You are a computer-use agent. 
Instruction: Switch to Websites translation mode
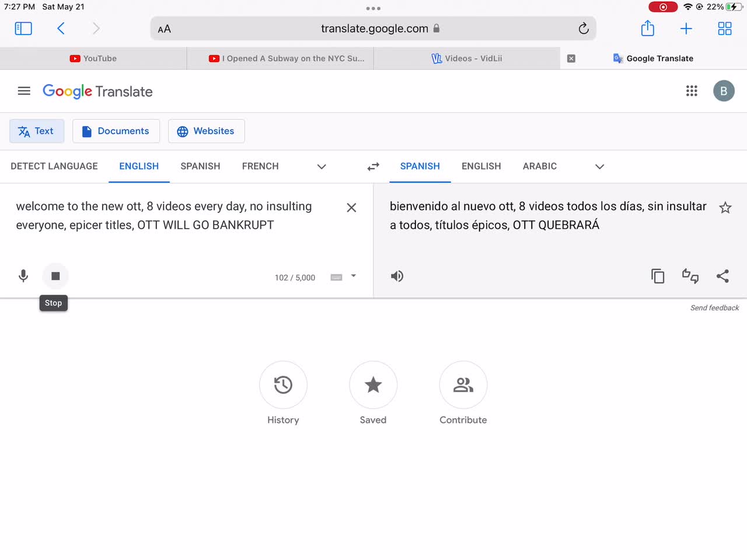click(x=207, y=131)
